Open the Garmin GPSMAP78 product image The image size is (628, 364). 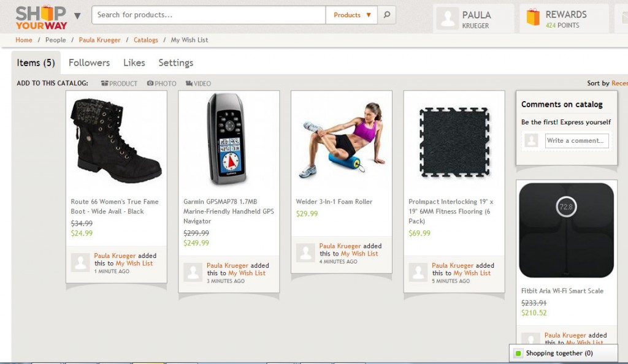coord(229,139)
